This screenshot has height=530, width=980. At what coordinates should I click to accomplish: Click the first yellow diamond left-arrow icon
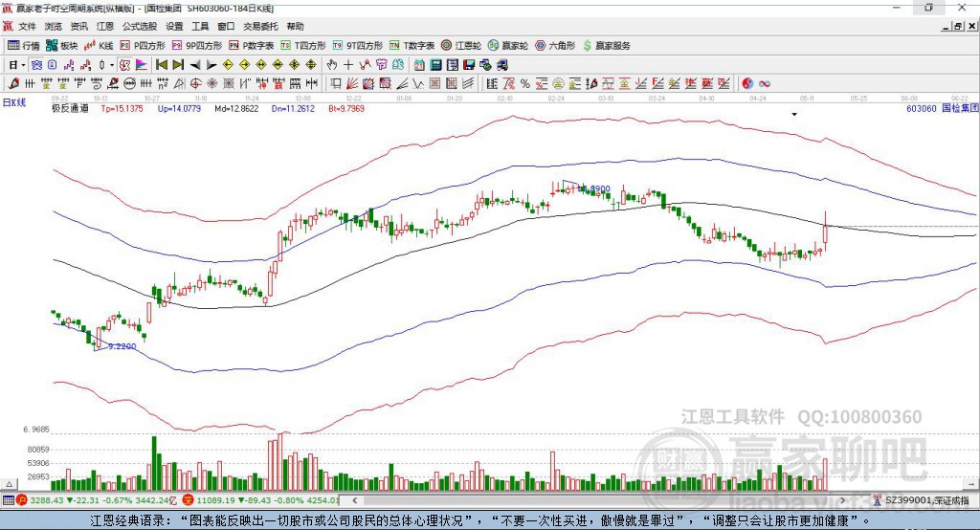[228, 65]
